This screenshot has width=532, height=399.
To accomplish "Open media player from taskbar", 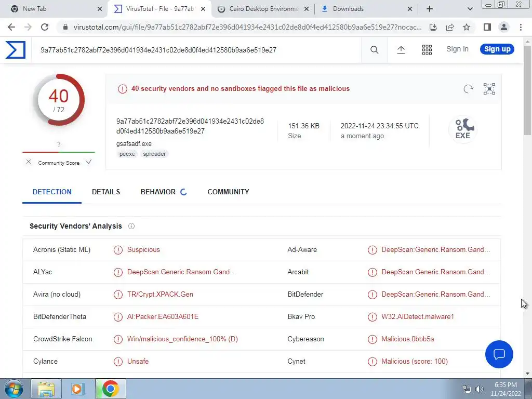I will click(x=77, y=389).
